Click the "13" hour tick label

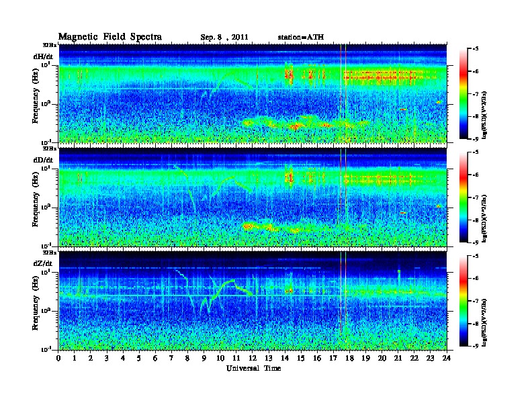(269, 359)
